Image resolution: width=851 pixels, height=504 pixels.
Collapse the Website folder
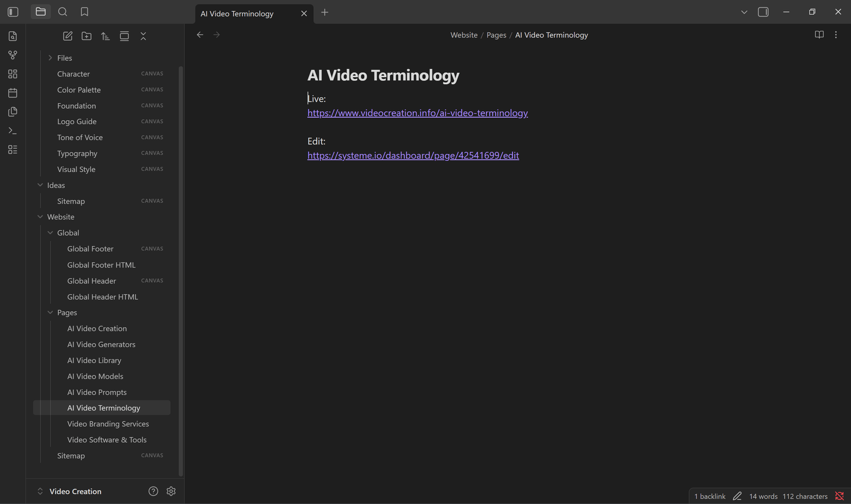(x=40, y=217)
